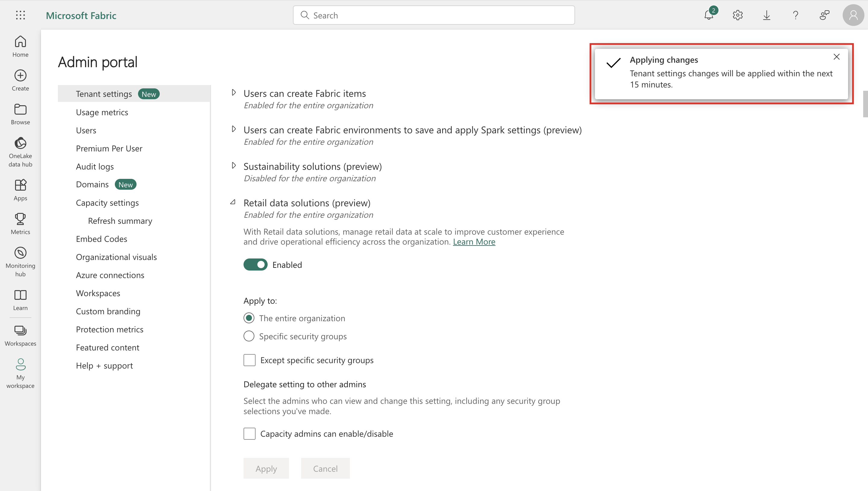Open Metrics trophy icon
868x491 pixels.
click(x=20, y=224)
